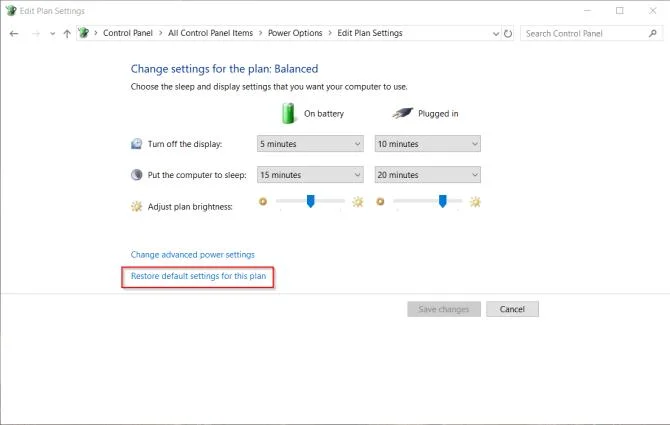This screenshot has width=670, height=425.
Task: Open Change advanced power settings link
Action: click(x=193, y=255)
